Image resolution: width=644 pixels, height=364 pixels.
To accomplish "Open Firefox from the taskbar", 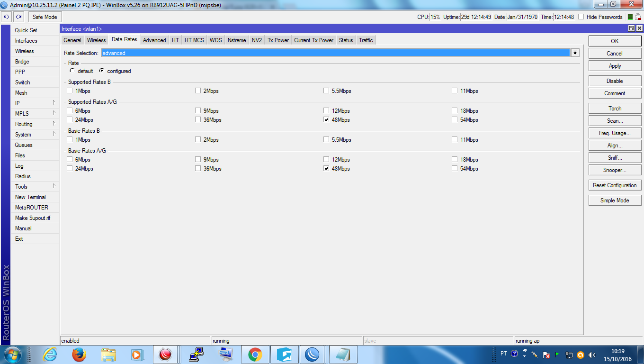I will tap(79, 355).
